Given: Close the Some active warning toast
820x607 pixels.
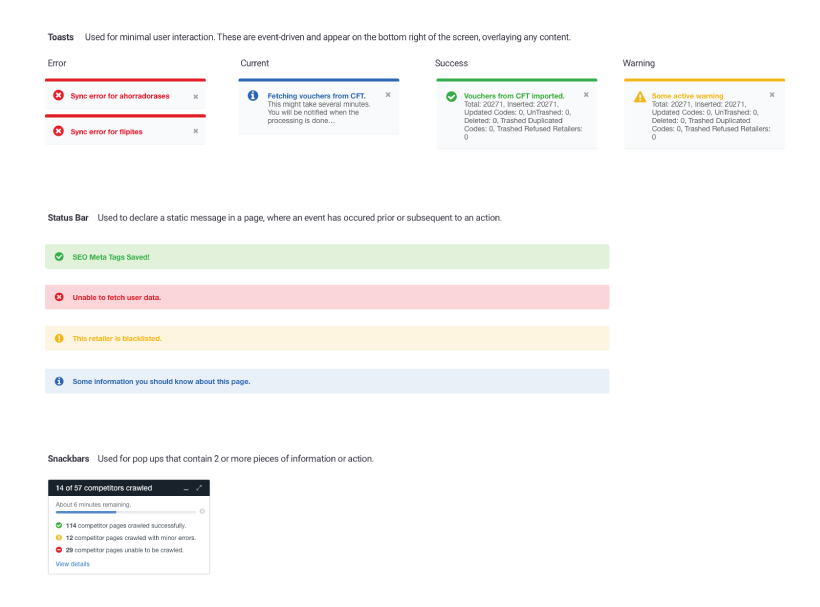Looking at the screenshot, I should [772, 95].
